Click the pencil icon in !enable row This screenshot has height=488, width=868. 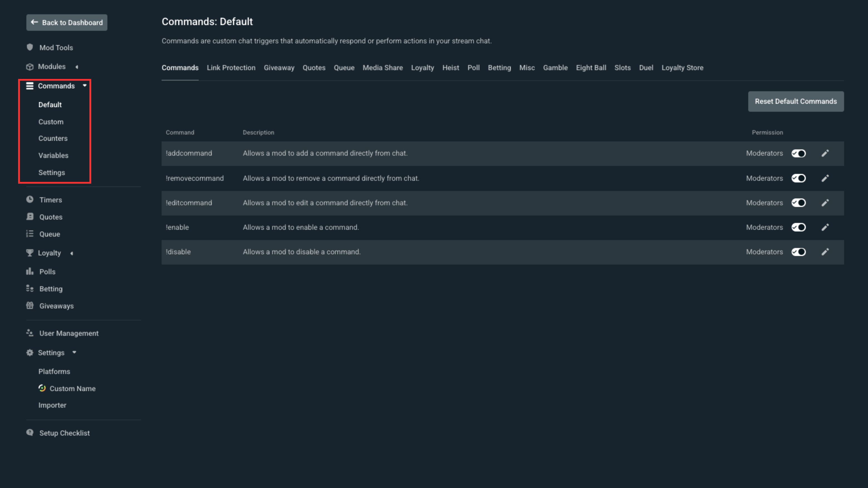[x=825, y=227]
